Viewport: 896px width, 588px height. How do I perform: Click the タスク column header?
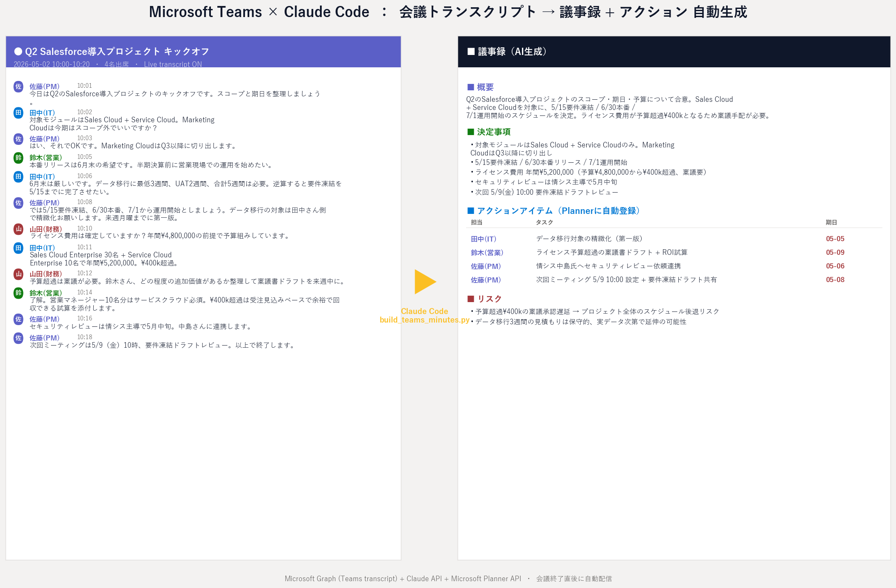point(545,222)
